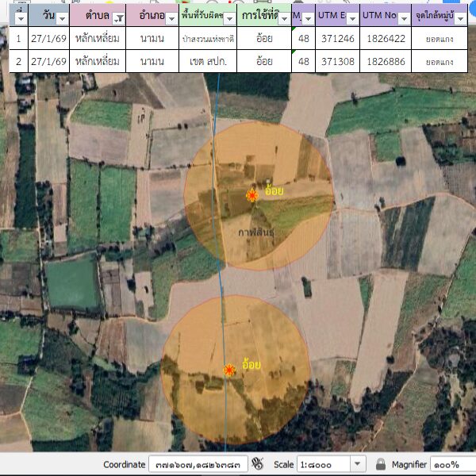This screenshot has width=476, height=476.
Task: Expand the อำเภอ column filter arrow
Action: pos(171,18)
